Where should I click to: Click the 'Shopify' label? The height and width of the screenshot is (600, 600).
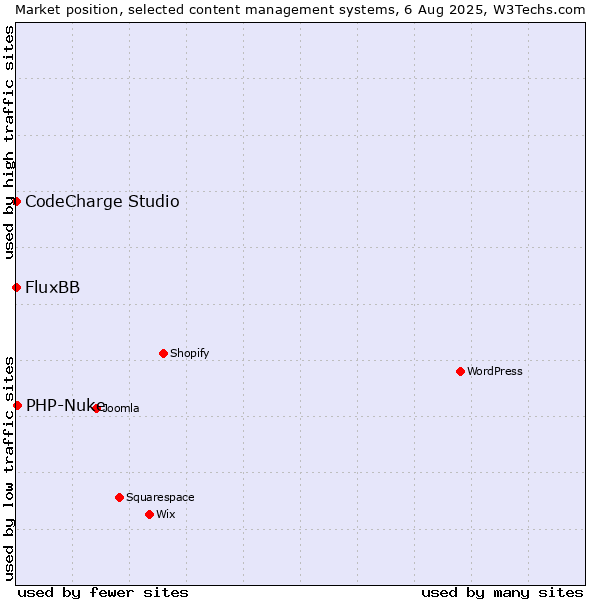coord(189,353)
